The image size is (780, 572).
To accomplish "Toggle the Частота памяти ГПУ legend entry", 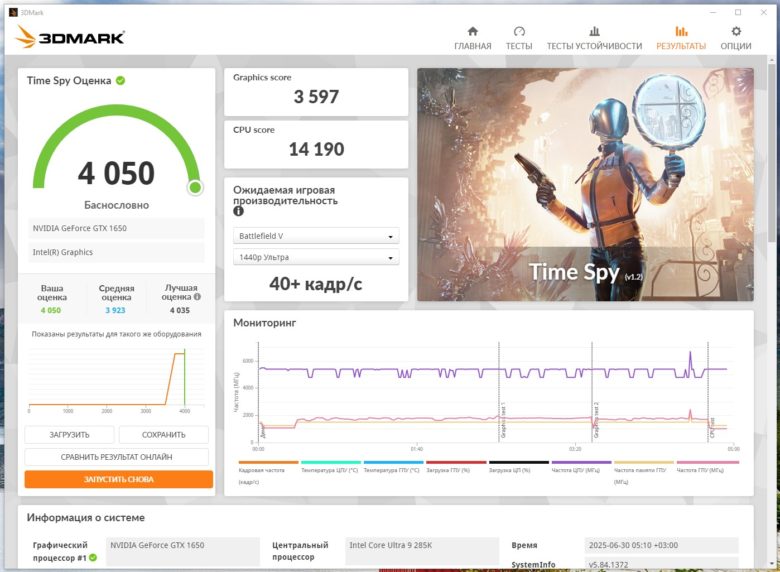I will (644, 472).
